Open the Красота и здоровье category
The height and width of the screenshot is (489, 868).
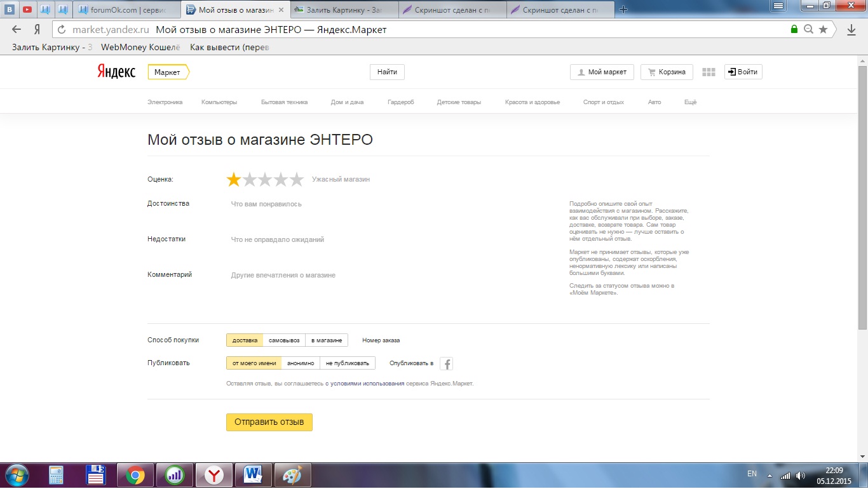(532, 102)
